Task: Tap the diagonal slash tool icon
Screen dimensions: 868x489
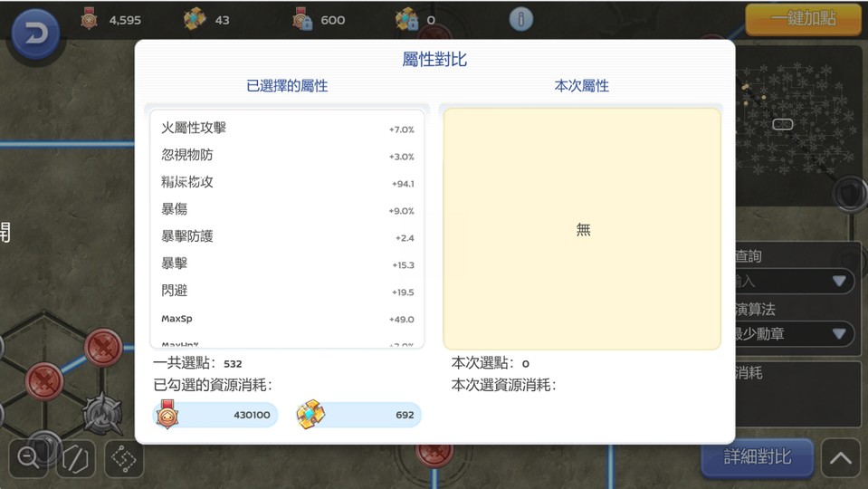Action: pos(75,458)
